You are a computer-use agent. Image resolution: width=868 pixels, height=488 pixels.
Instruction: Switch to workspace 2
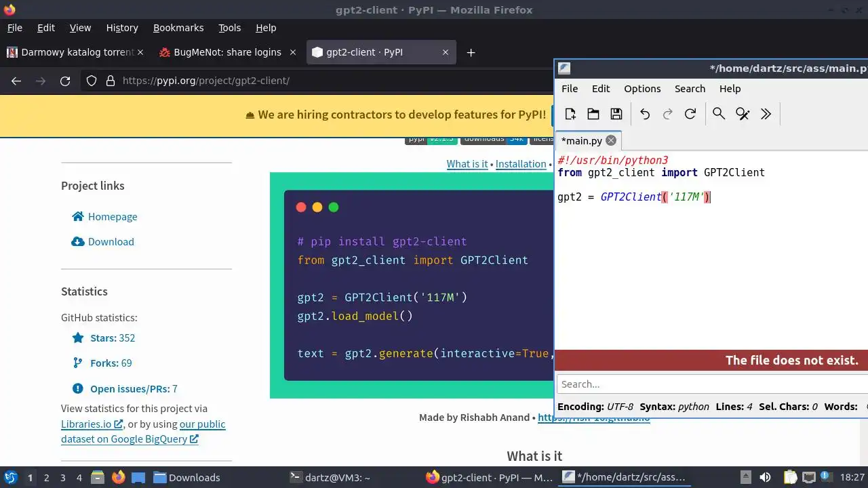46,478
